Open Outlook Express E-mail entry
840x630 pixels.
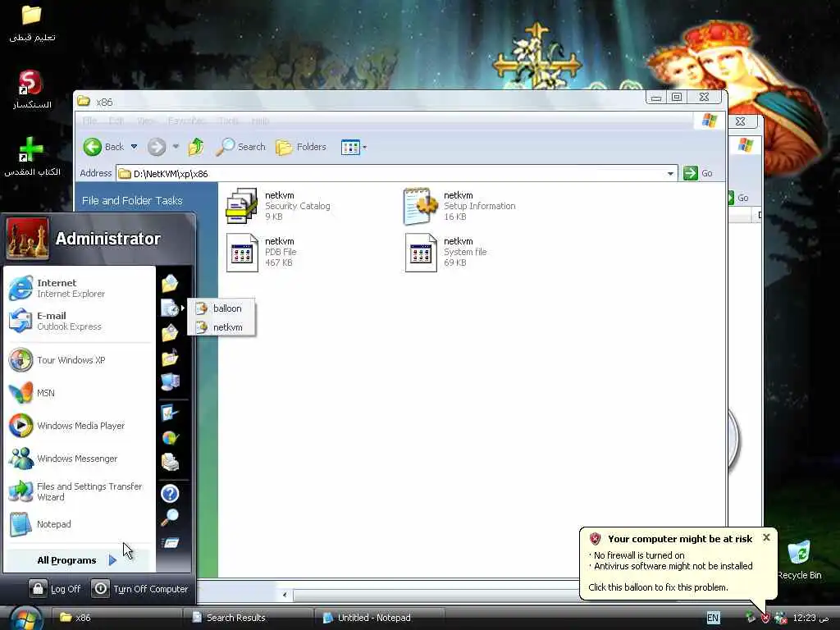pos(80,321)
